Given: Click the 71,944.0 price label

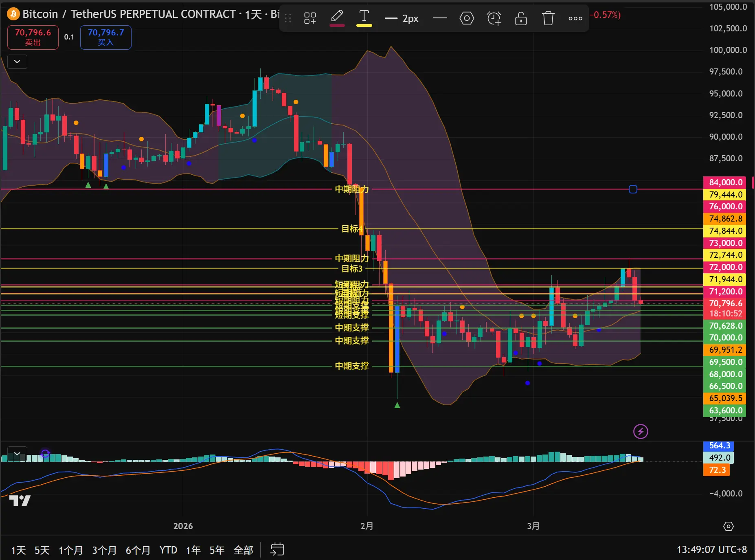Looking at the screenshot, I should pyautogui.click(x=725, y=279).
